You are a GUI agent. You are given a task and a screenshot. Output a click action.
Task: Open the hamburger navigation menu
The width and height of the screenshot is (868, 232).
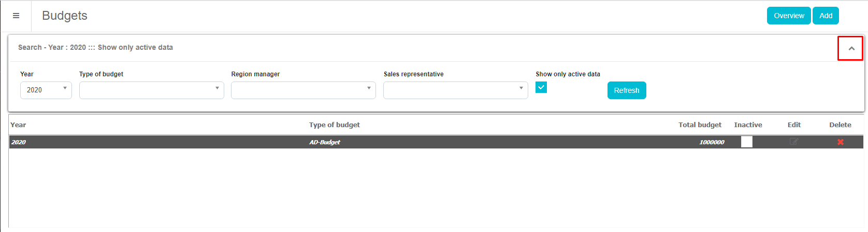[16, 16]
